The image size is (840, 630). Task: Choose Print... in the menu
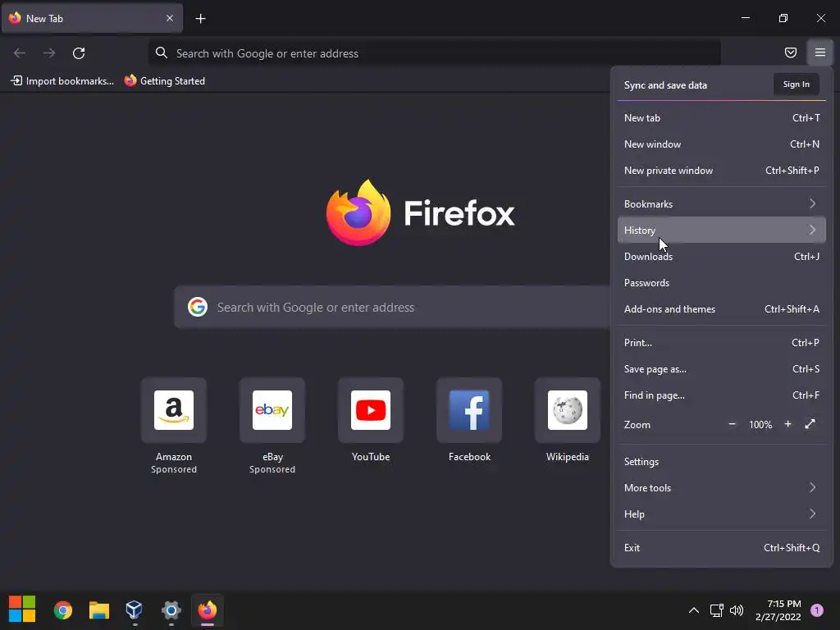coord(722,342)
